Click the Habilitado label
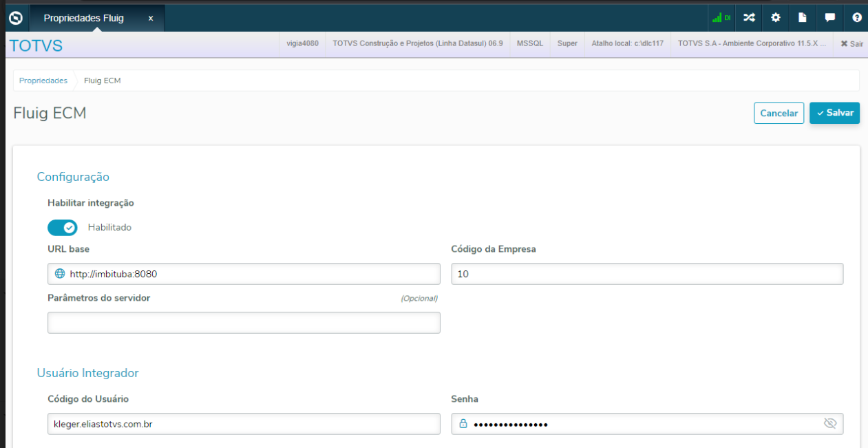868x448 pixels. coord(109,227)
